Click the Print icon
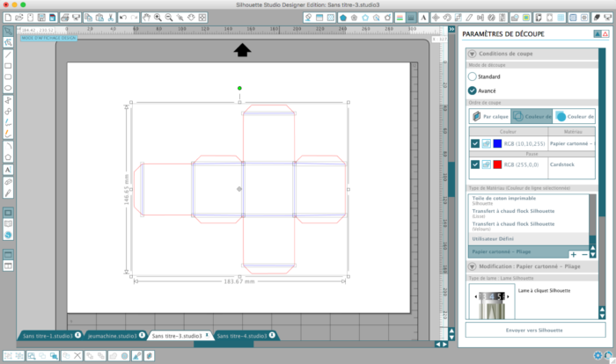Image resolution: width=616 pixels, height=364 pixels. tap(65, 18)
